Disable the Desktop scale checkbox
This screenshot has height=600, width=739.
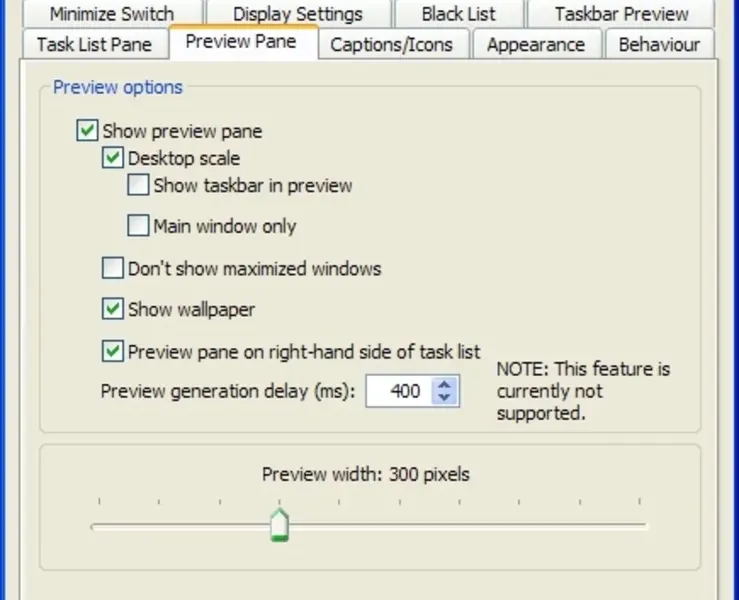pyautogui.click(x=112, y=158)
